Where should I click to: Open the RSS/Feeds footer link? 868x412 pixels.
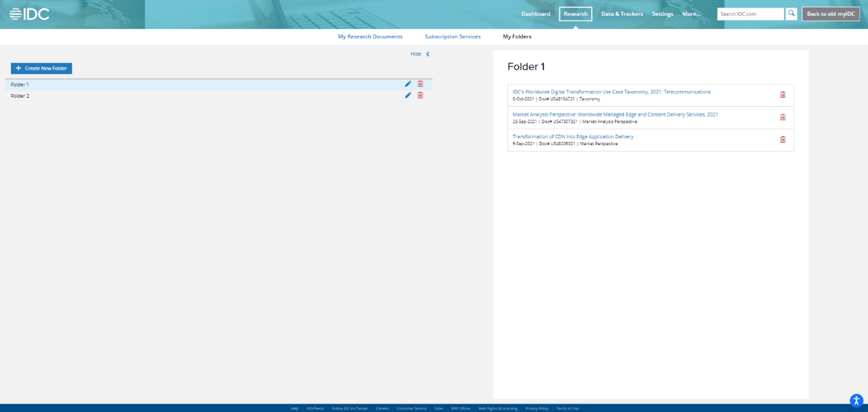315,408
